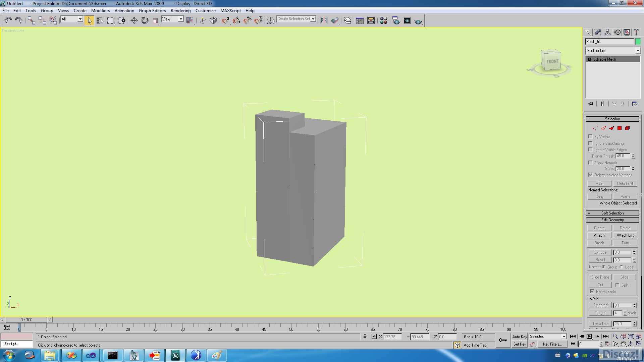This screenshot has width=644, height=362.
Task: Select the Local normal radio button
Action: click(621, 267)
